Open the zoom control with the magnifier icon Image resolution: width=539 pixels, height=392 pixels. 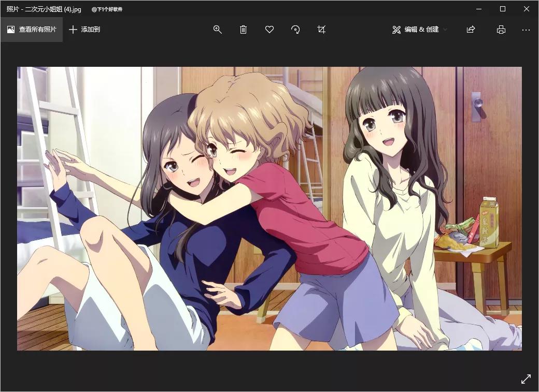pos(217,30)
